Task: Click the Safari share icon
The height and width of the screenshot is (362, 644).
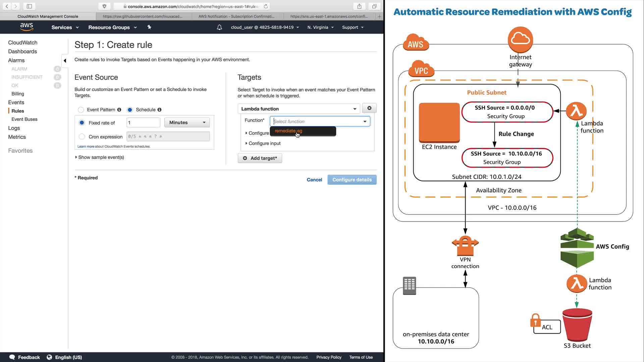Action: [x=359, y=6]
